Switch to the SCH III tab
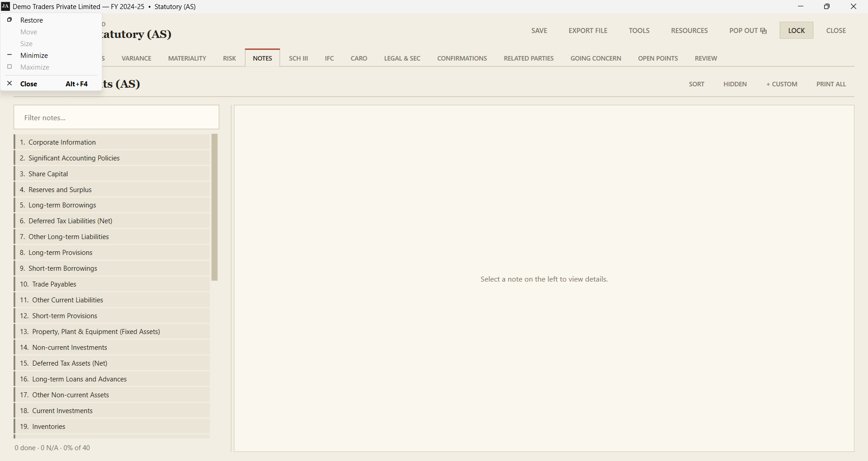The image size is (868, 461). click(298, 58)
